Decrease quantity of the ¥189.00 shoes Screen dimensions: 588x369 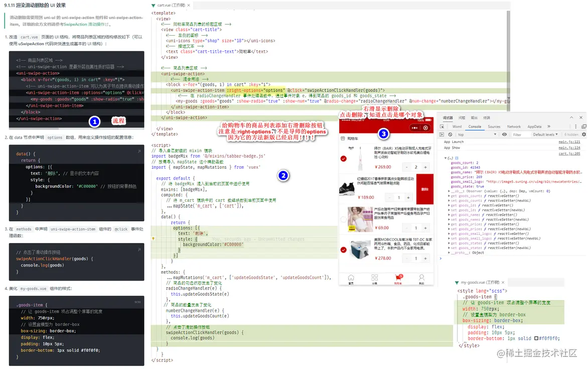pos(390,197)
